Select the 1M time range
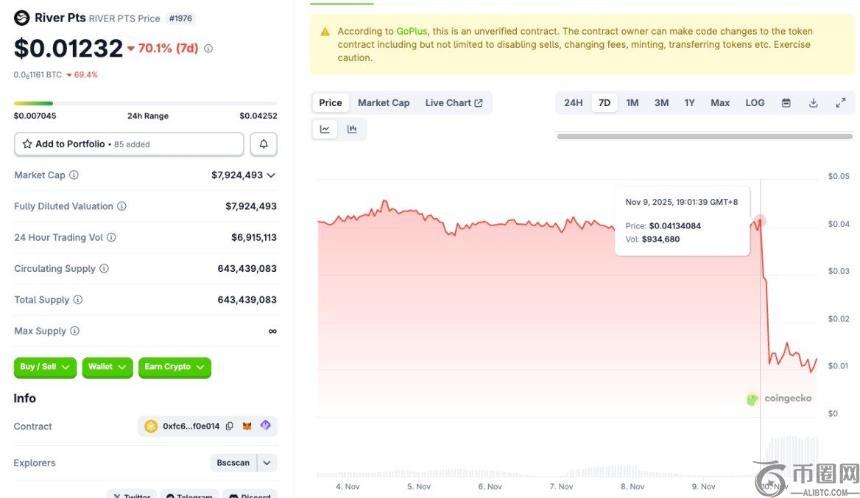 pos(632,103)
